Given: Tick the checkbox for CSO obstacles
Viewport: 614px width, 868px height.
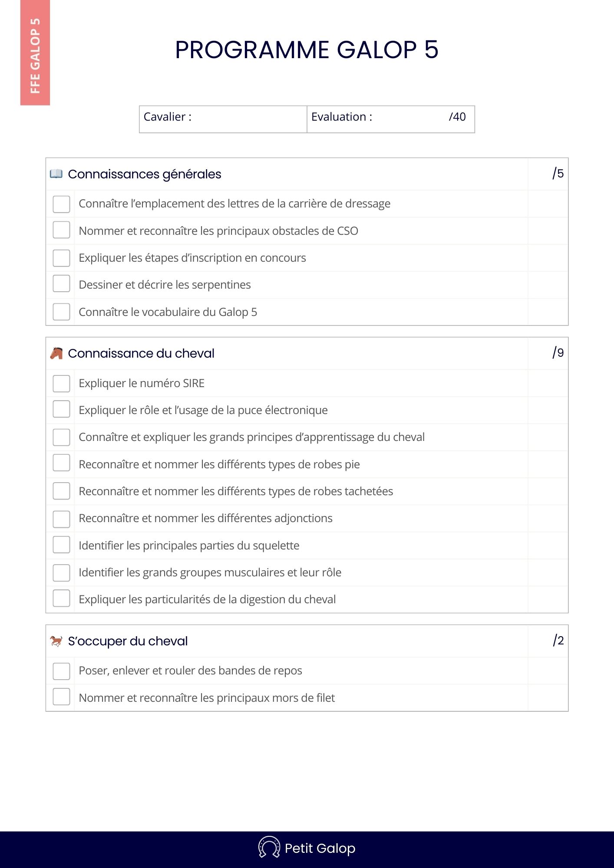Looking at the screenshot, I should (61, 230).
